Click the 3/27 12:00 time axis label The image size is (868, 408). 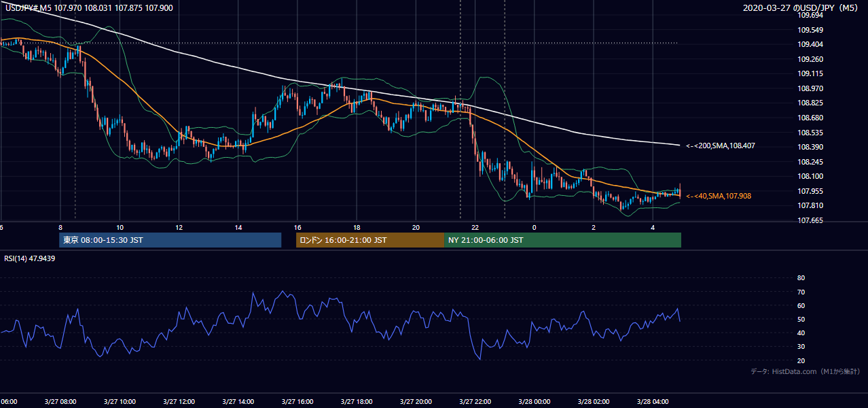point(179,401)
